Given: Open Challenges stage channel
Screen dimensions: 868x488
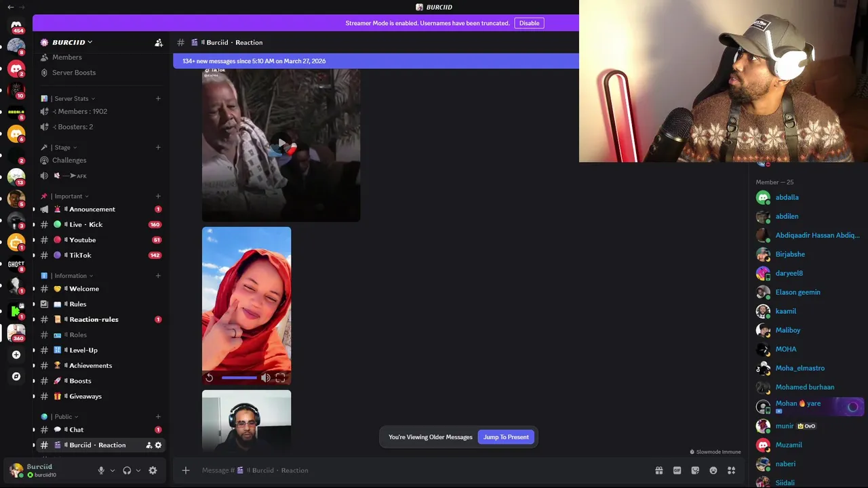Looking at the screenshot, I should click(100, 161).
